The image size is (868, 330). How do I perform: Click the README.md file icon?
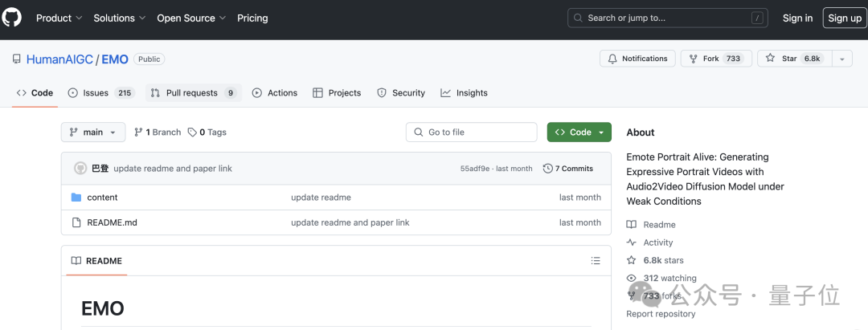[76, 222]
